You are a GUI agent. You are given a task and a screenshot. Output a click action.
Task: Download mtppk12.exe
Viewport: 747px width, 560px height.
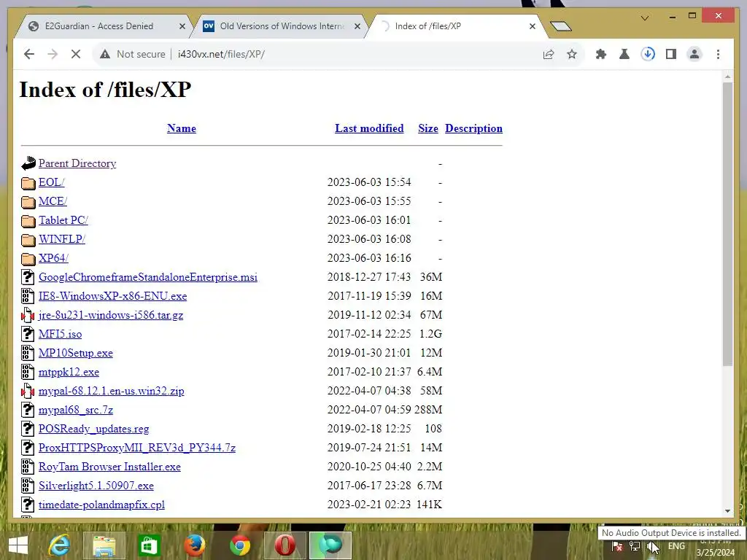[x=69, y=373]
